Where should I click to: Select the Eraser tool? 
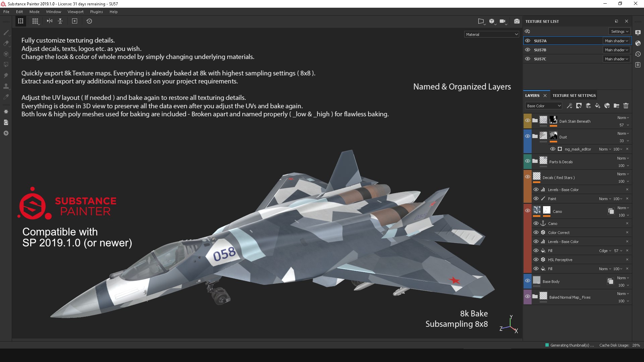pyautogui.click(x=6, y=43)
